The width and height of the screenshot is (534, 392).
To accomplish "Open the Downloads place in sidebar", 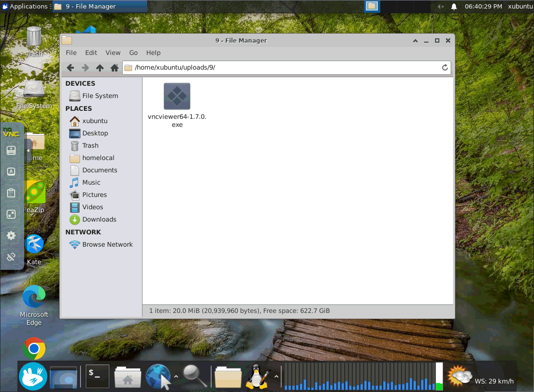I will coord(99,219).
